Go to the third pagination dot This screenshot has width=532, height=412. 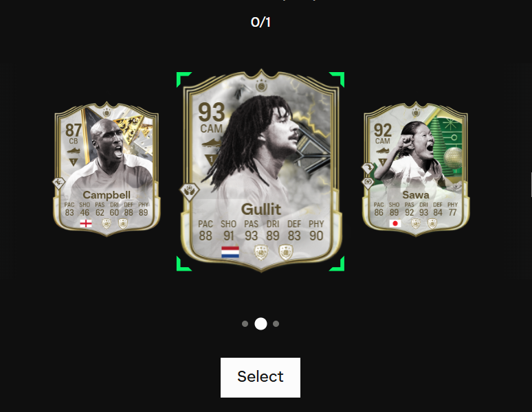coord(276,324)
